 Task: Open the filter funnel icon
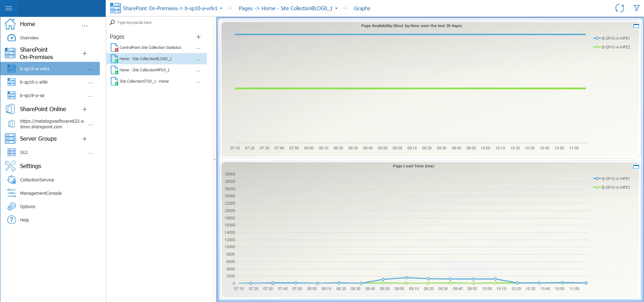click(636, 8)
